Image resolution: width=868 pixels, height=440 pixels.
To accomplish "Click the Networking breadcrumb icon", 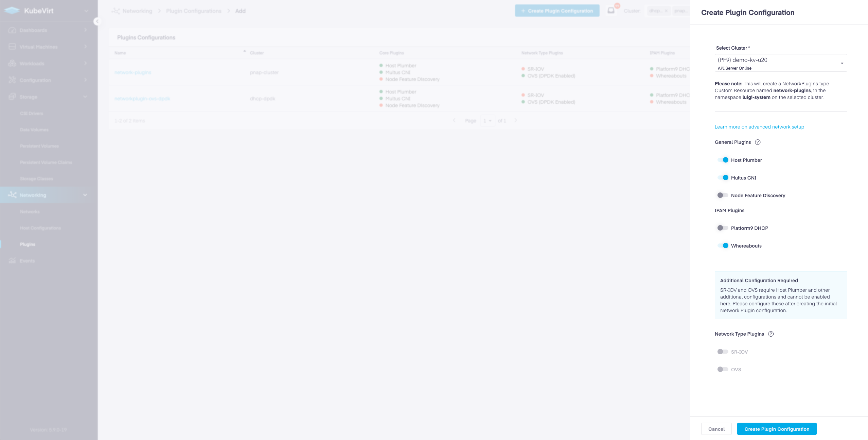I will pyautogui.click(x=116, y=11).
